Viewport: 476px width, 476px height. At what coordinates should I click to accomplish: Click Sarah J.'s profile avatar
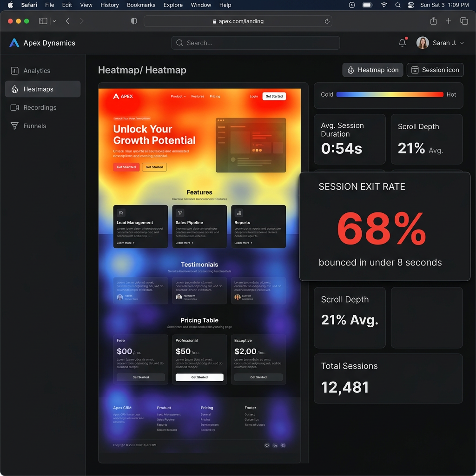click(x=422, y=43)
